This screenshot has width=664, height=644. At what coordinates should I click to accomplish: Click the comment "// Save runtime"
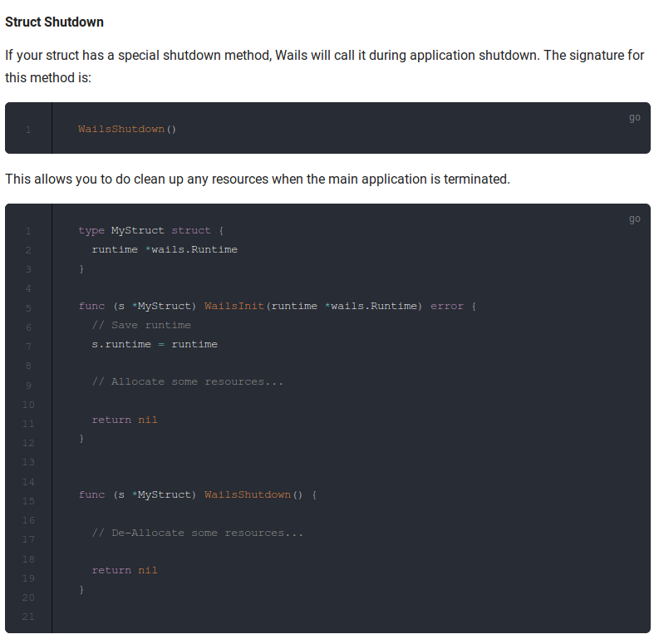click(x=141, y=325)
